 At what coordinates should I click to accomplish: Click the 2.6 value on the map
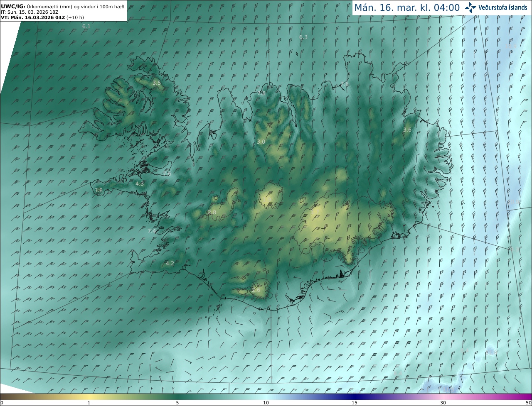(256, 290)
